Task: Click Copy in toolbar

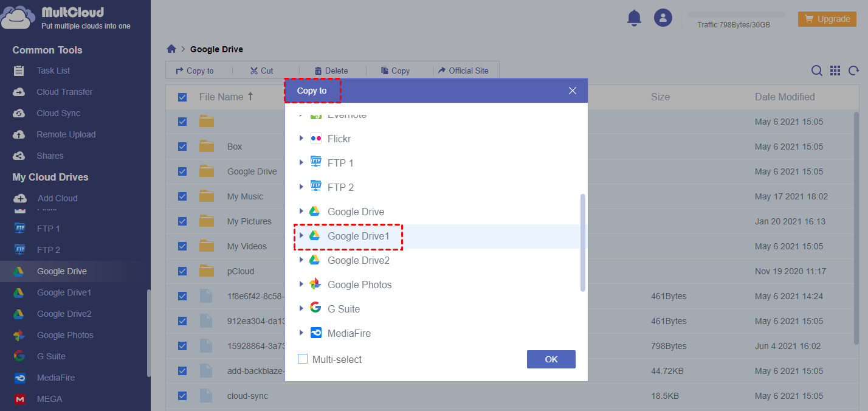Action: click(395, 71)
